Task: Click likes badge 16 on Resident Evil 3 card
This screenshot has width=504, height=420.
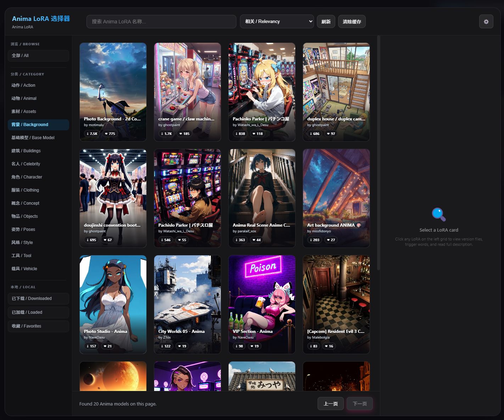Action: [x=329, y=346]
